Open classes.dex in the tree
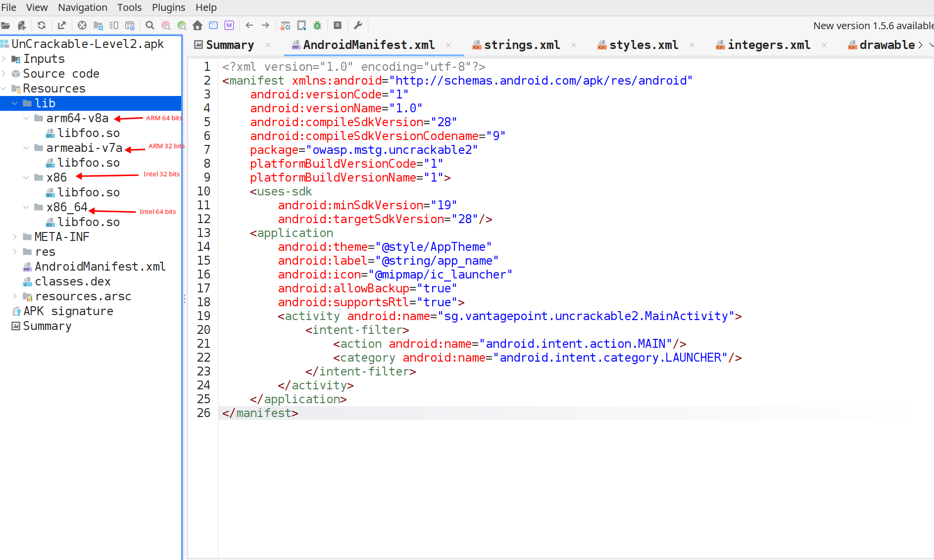934x560 pixels. (73, 281)
